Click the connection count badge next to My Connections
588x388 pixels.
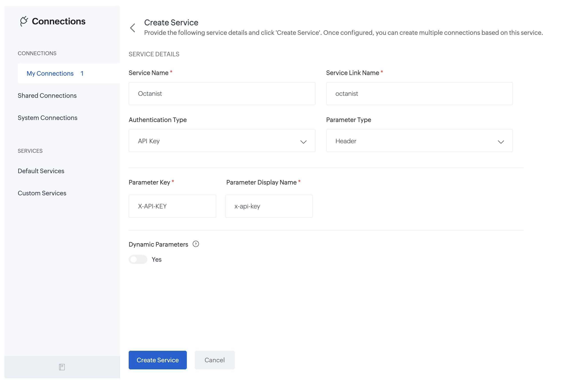pyautogui.click(x=82, y=73)
